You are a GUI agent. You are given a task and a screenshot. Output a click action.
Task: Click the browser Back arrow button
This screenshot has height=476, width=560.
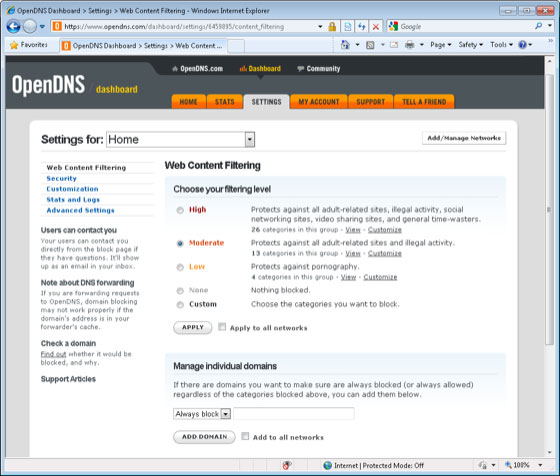[14, 26]
